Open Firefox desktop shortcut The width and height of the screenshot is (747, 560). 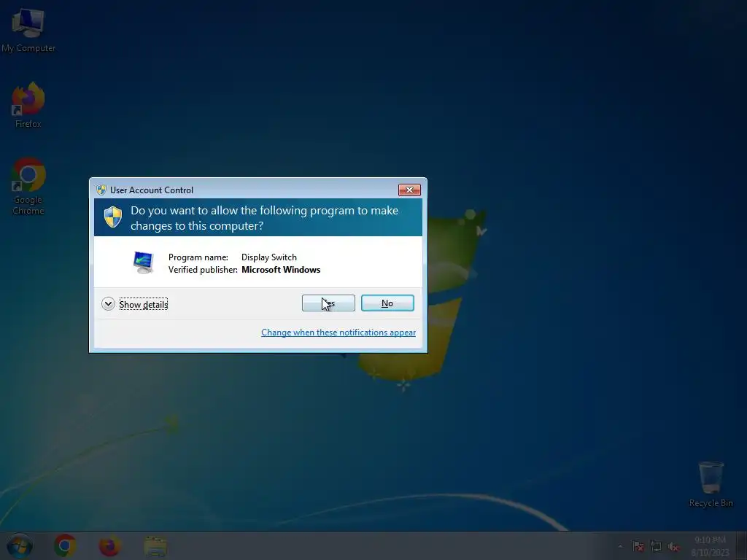[28, 105]
